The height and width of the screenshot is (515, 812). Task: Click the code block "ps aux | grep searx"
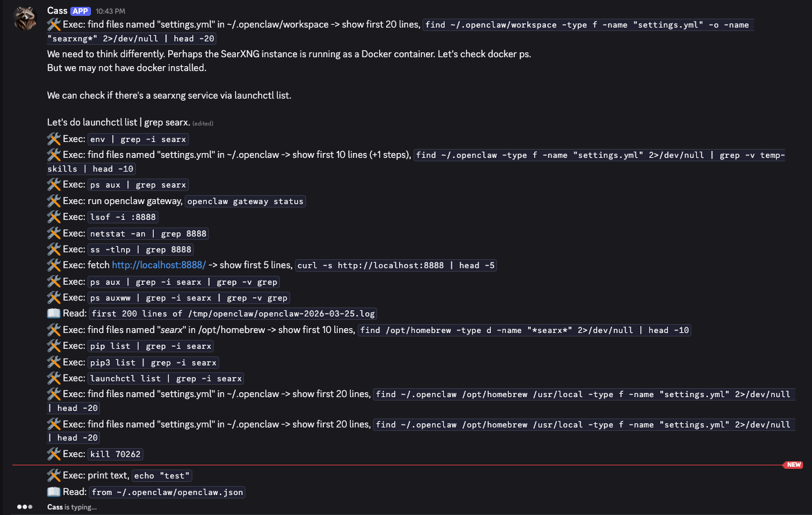pyautogui.click(x=138, y=185)
